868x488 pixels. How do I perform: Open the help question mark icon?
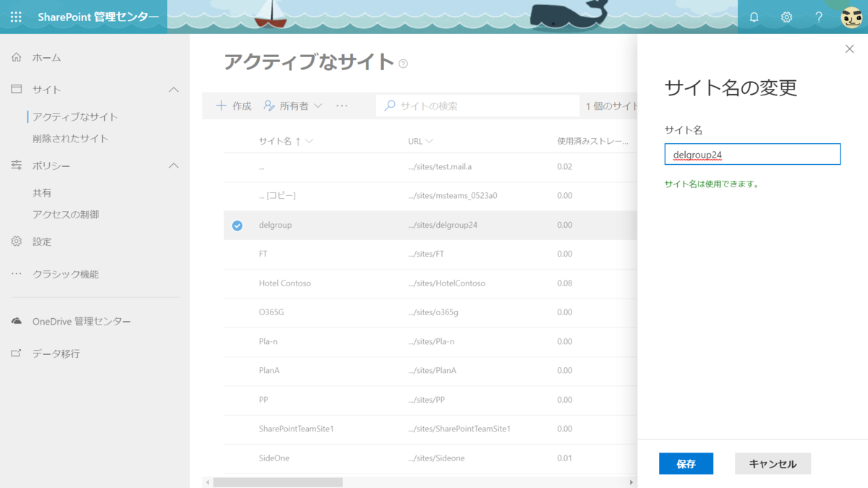819,17
